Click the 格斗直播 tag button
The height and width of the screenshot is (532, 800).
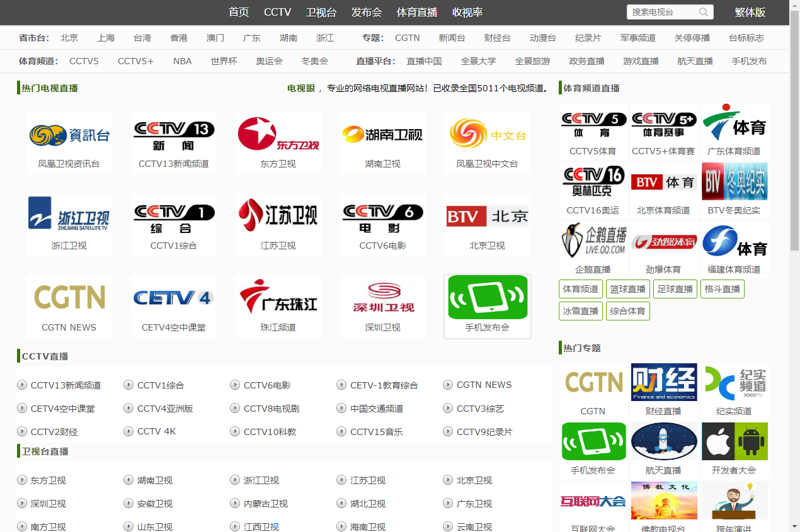(x=723, y=289)
